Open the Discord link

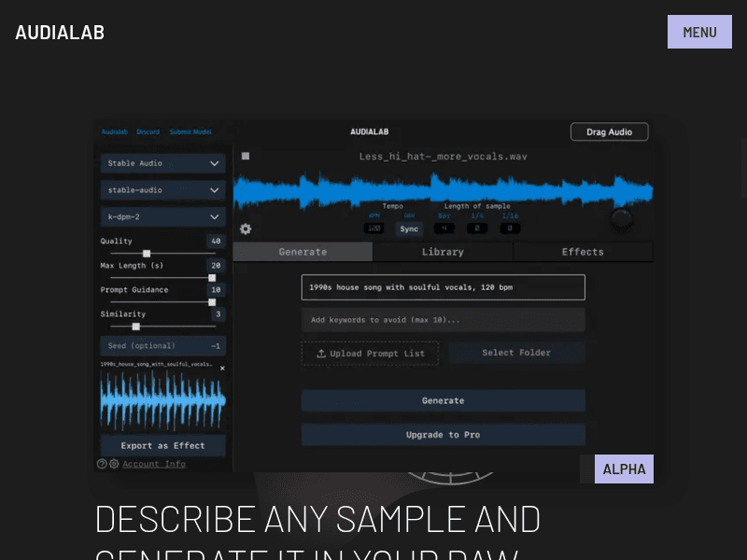coord(148,132)
